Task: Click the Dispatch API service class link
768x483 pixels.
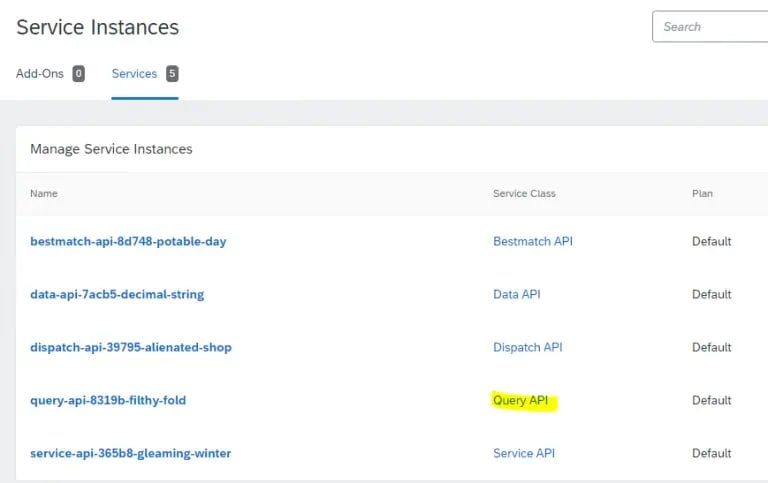Action: 527,347
